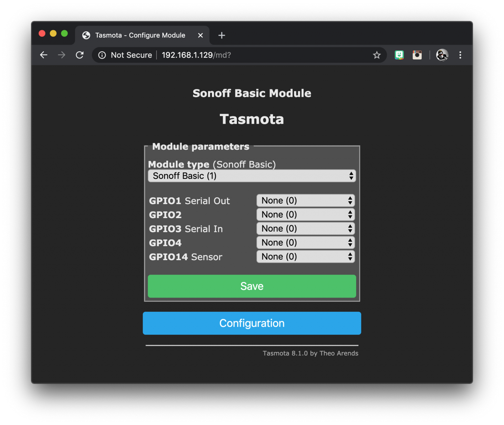Bookmark this page with the star icon
Screen dimensions: 504x425
pos(377,55)
